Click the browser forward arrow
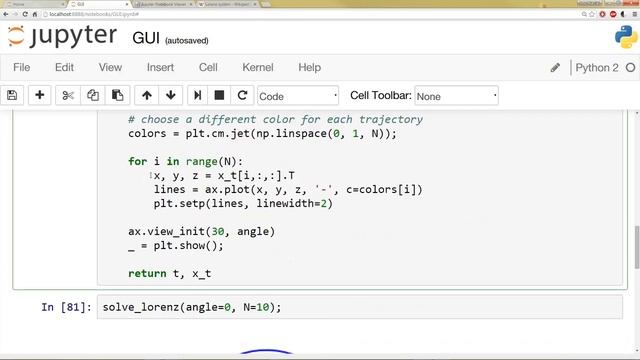 16,14
